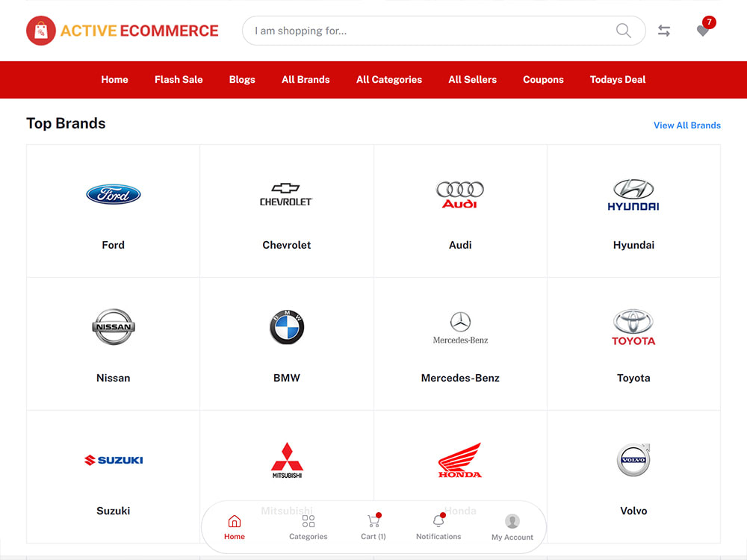Open the All Brands menu item
Image resolution: width=747 pixels, height=560 pixels.
click(306, 80)
